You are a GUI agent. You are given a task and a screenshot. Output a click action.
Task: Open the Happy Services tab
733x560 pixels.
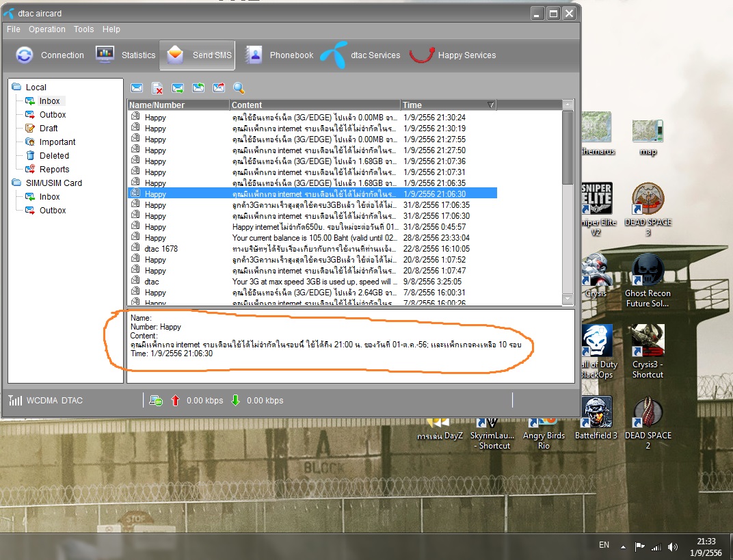click(453, 55)
